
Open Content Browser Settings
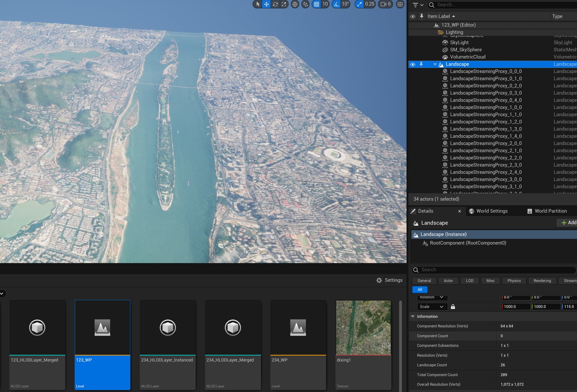[389, 280]
